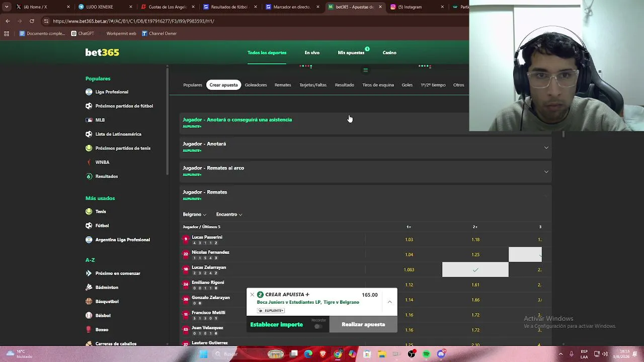The width and height of the screenshot is (644, 362).
Task: Open En vivo in the top navigation
Action: pos(312,53)
